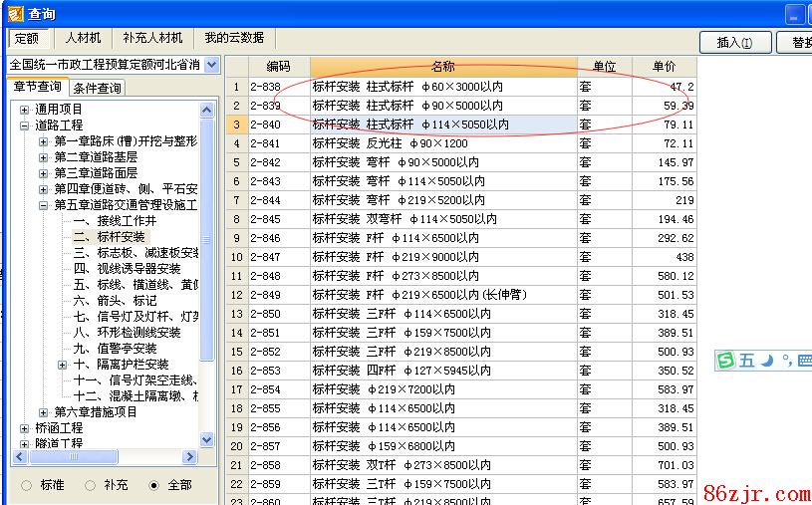This screenshot has width=812, height=505.
Task: Expand the 第六章措施项目 node
Action: [x=44, y=412]
